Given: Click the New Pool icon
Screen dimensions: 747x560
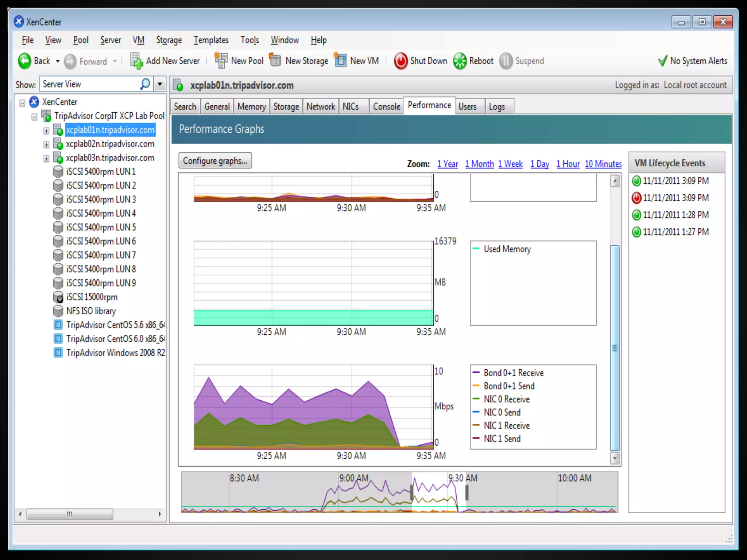Looking at the screenshot, I should [221, 61].
